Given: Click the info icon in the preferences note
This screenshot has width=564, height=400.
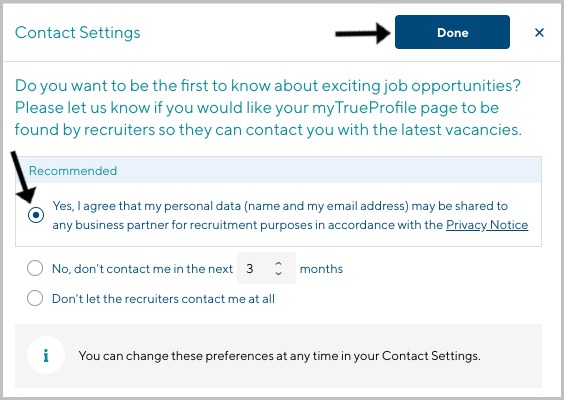Looking at the screenshot, I should click(x=46, y=355).
